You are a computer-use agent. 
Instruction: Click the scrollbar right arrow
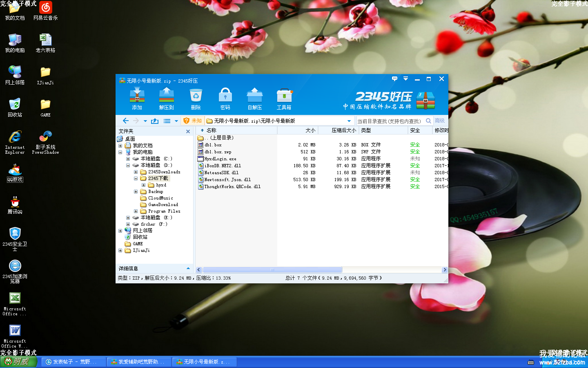click(x=445, y=270)
